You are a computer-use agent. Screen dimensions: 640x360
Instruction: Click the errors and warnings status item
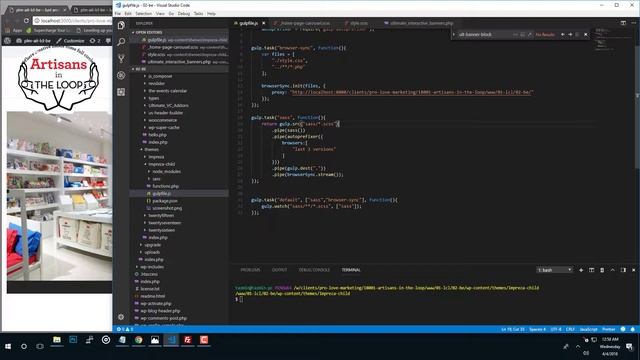click(125, 329)
